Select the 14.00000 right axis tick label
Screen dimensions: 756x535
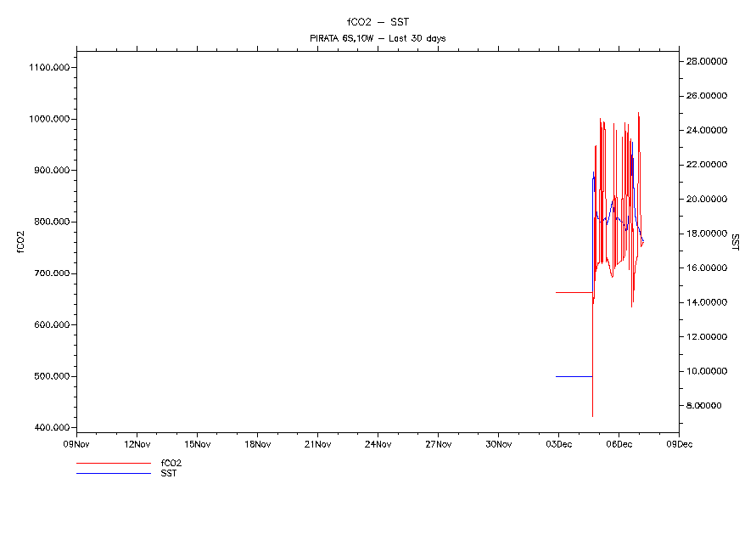click(708, 302)
